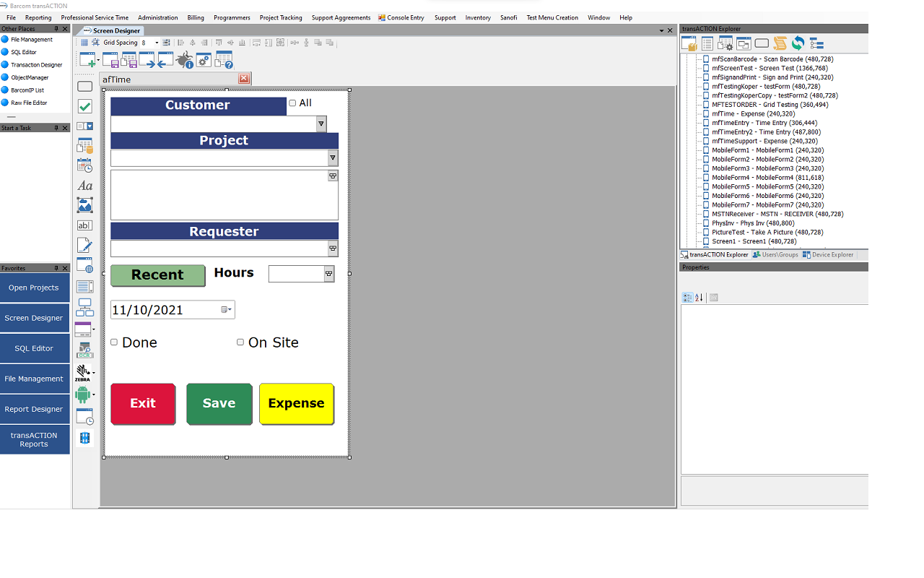
Task: Open the Reporting menu
Action: pos(38,17)
